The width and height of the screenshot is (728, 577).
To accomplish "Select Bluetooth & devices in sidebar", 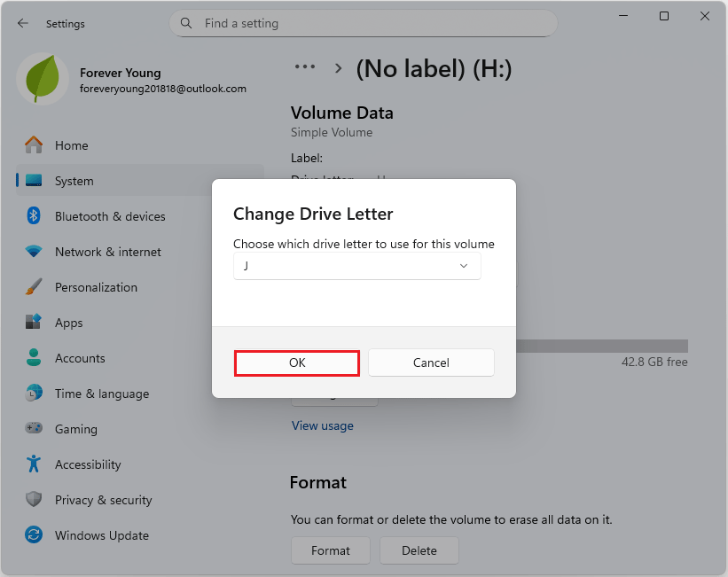I will click(x=109, y=215).
